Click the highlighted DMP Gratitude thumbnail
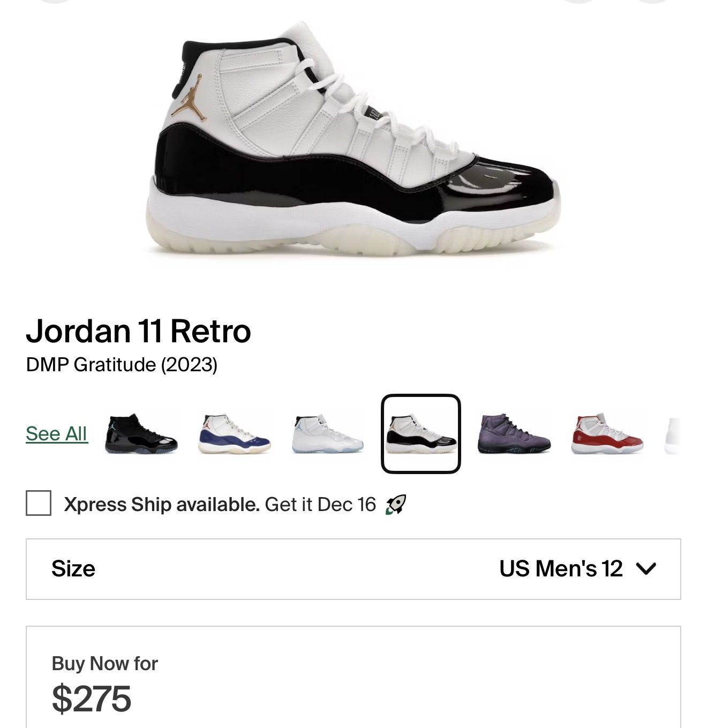 [x=421, y=434]
